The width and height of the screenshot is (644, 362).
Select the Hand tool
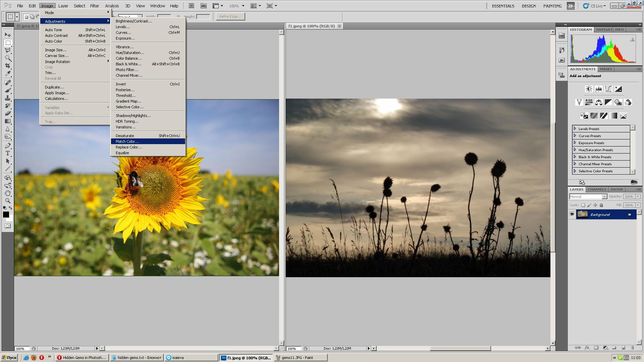(x=8, y=193)
